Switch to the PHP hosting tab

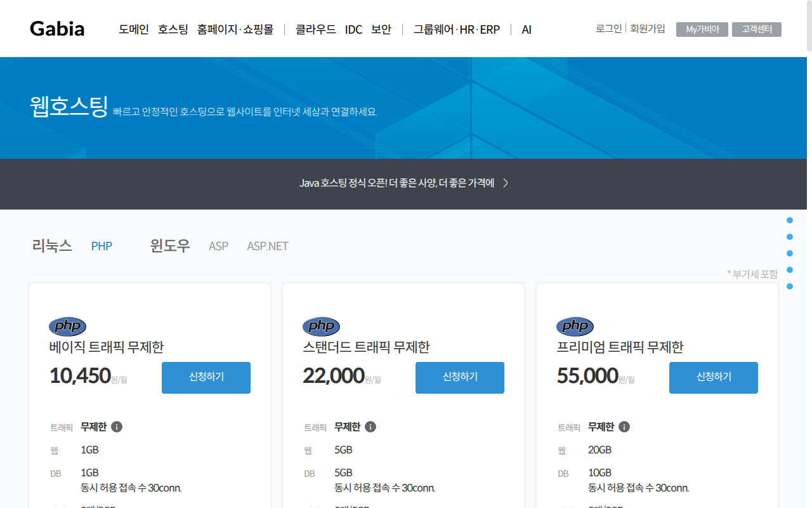point(101,246)
